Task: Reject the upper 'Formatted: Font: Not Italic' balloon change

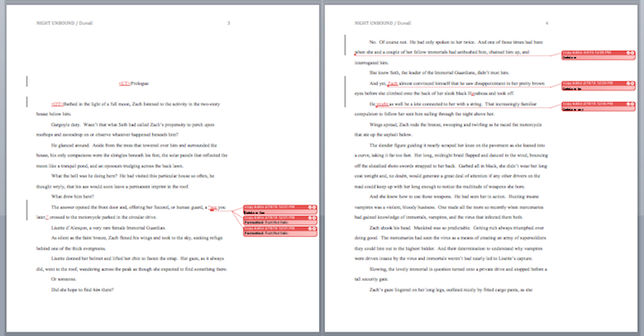Action: tap(314, 218)
